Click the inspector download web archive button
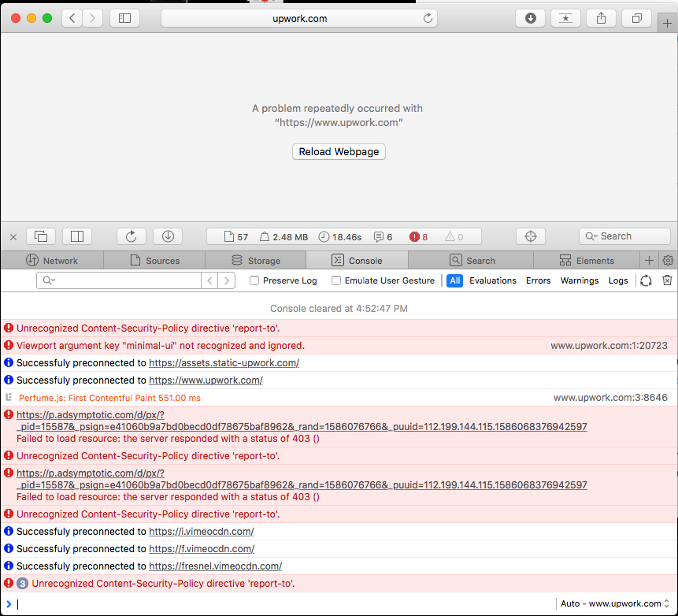 click(x=168, y=236)
